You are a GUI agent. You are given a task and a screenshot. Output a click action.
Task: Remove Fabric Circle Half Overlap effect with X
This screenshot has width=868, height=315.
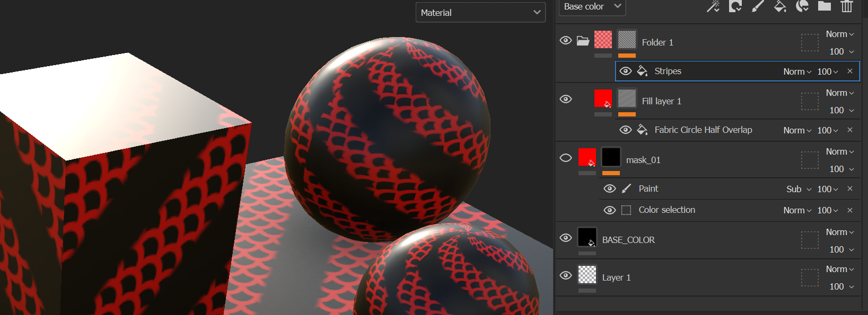(x=850, y=130)
